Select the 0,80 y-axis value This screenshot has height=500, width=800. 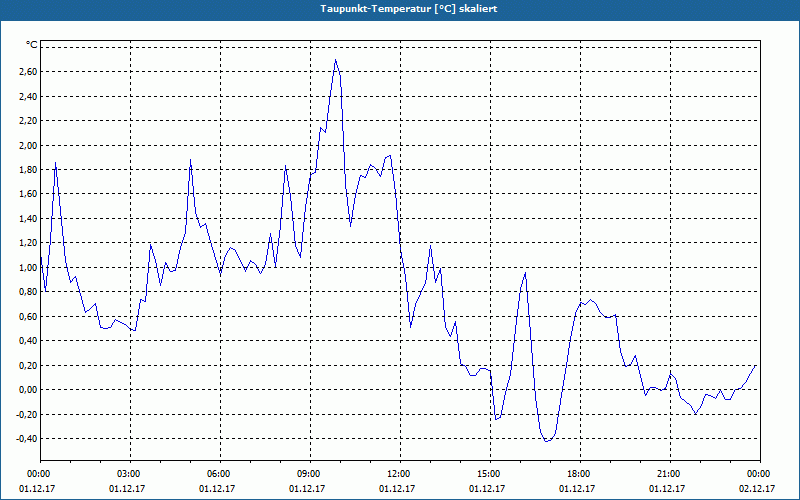pos(27,292)
